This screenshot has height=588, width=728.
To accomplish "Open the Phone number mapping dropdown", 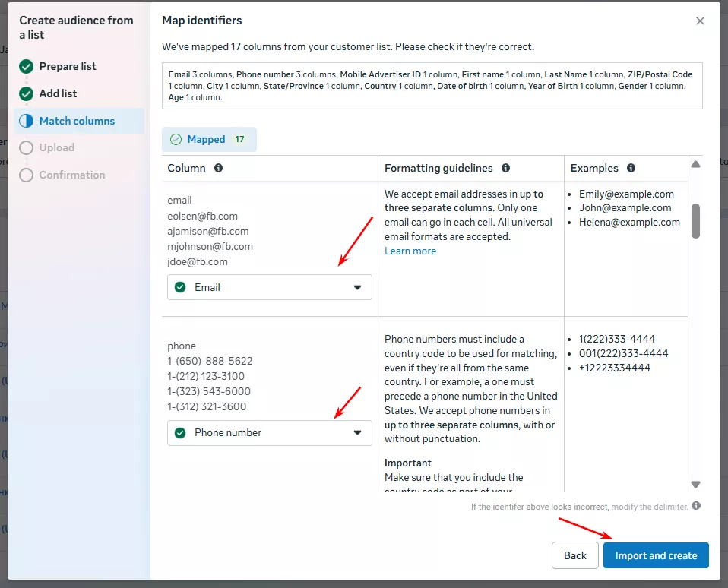I will click(x=270, y=432).
